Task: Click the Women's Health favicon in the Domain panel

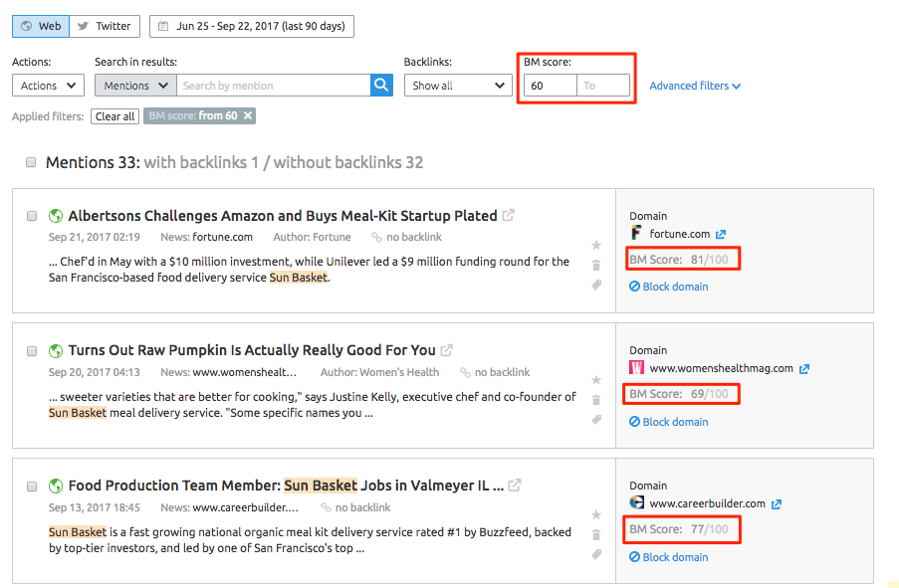Action: (x=636, y=367)
